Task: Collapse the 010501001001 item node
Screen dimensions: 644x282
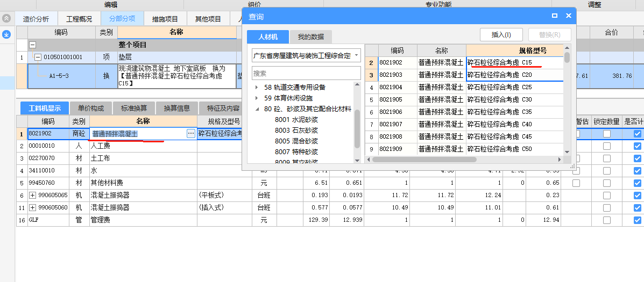Action: coord(38,57)
